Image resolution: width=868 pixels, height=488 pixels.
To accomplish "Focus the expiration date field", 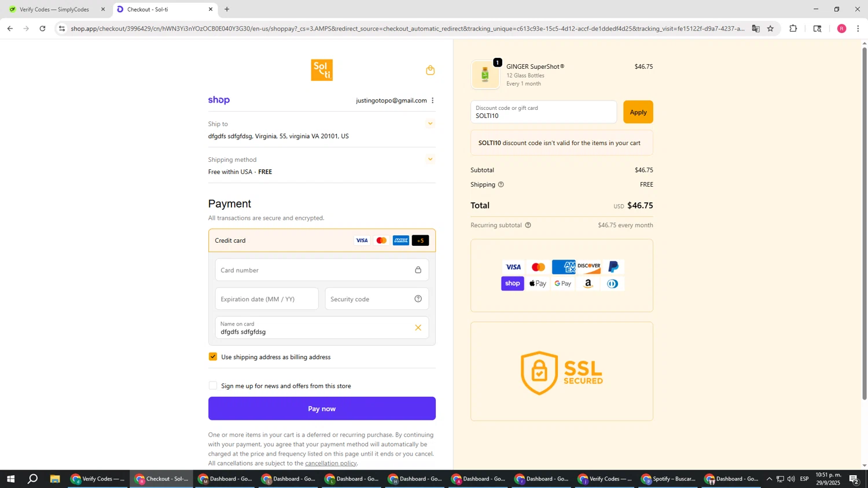I will [267, 299].
